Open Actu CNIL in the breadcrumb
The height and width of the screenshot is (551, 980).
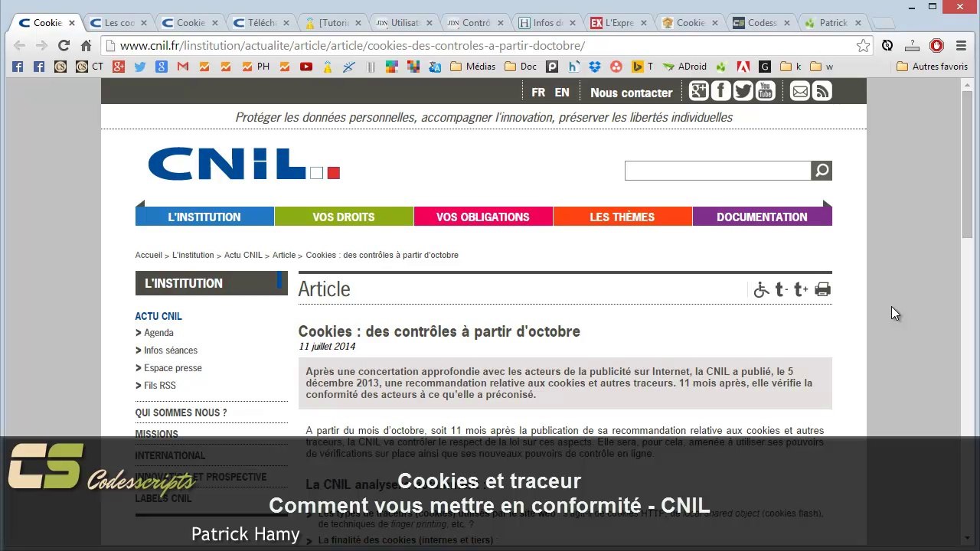coord(243,255)
